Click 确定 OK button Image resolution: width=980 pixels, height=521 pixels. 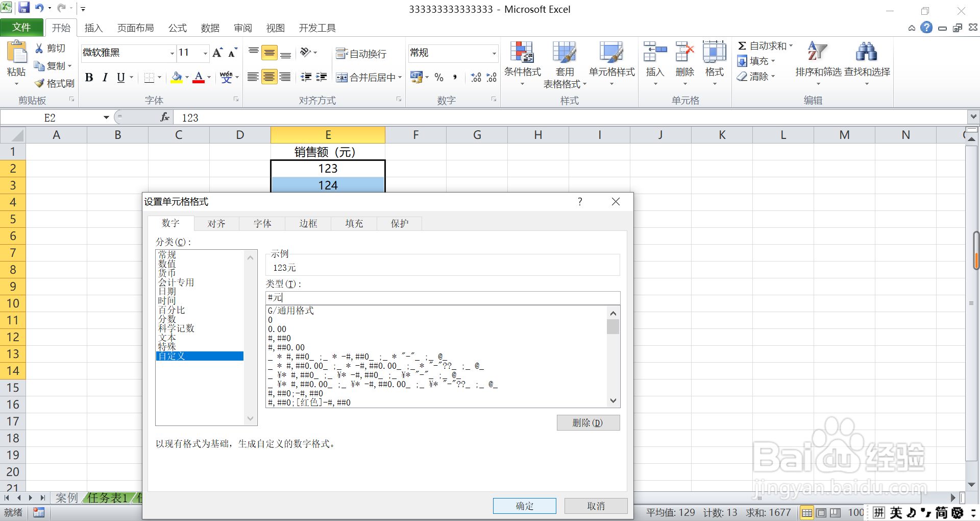(525, 506)
